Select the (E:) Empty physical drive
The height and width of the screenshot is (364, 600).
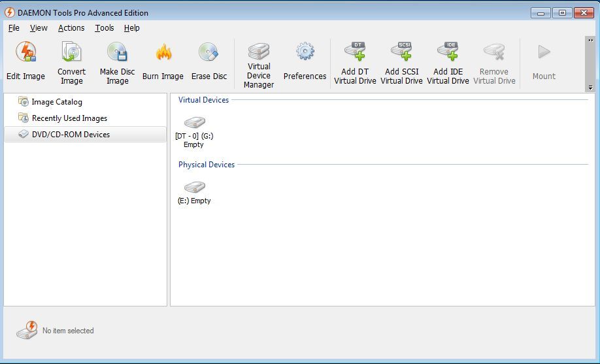click(x=194, y=193)
